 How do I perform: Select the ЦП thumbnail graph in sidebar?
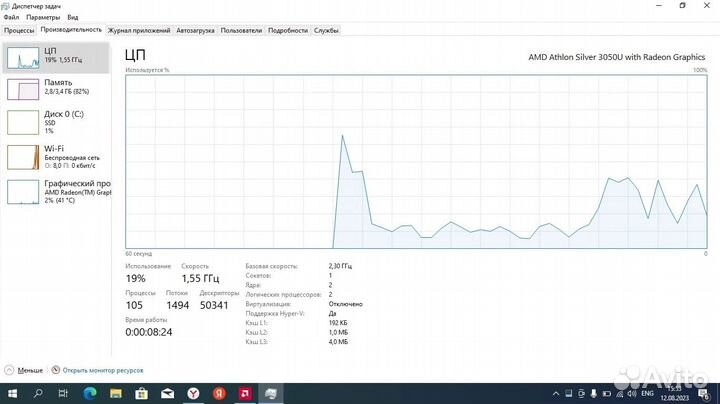(23, 58)
